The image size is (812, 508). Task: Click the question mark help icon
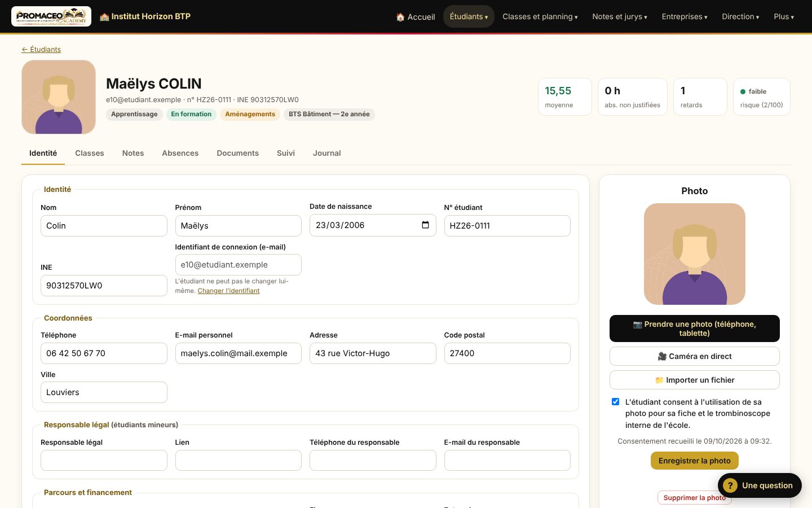click(x=730, y=485)
